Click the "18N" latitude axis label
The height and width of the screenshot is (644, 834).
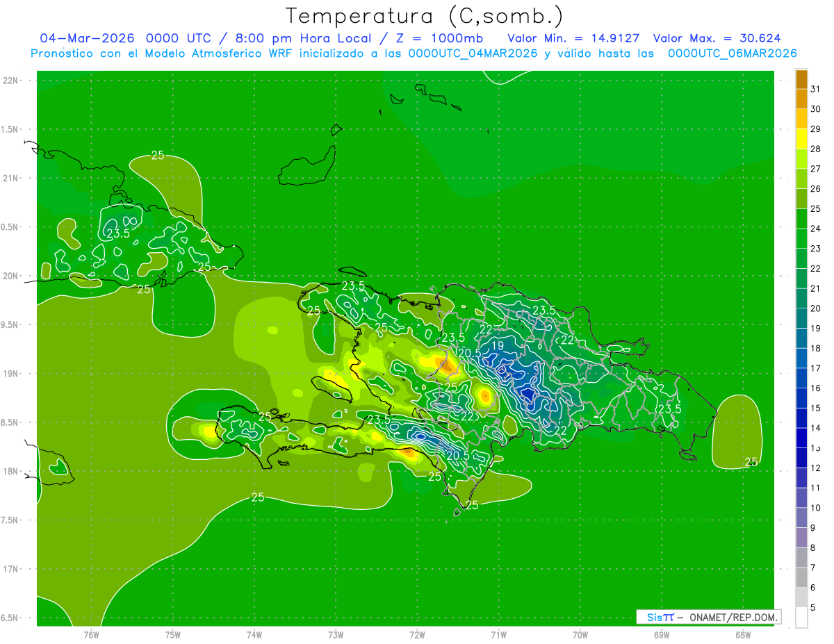pyautogui.click(x=11, y=471)
